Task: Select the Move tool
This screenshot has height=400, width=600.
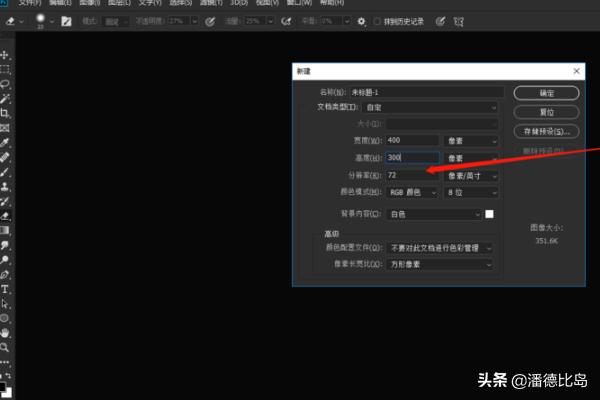Action: (x=6, y=55)
